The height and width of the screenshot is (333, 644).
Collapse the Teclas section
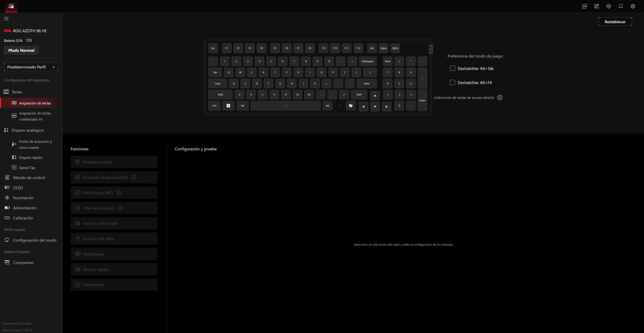click(x=17, y=92)
